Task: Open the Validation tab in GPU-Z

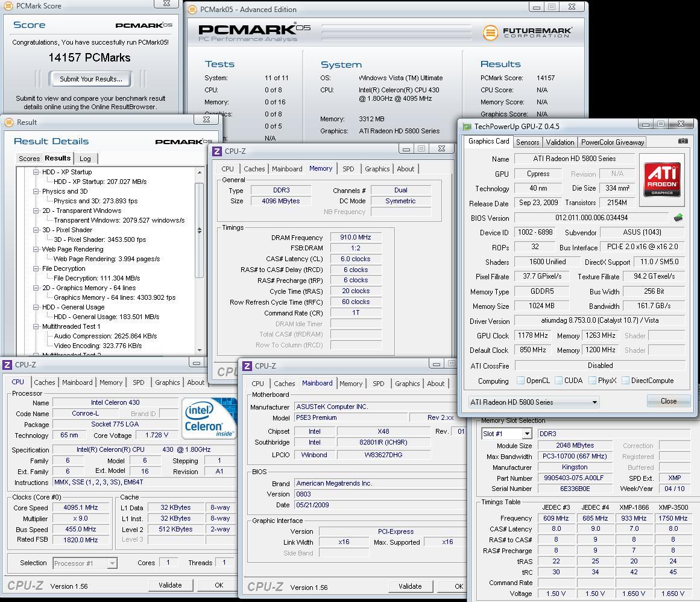Action: coord(560,142)
